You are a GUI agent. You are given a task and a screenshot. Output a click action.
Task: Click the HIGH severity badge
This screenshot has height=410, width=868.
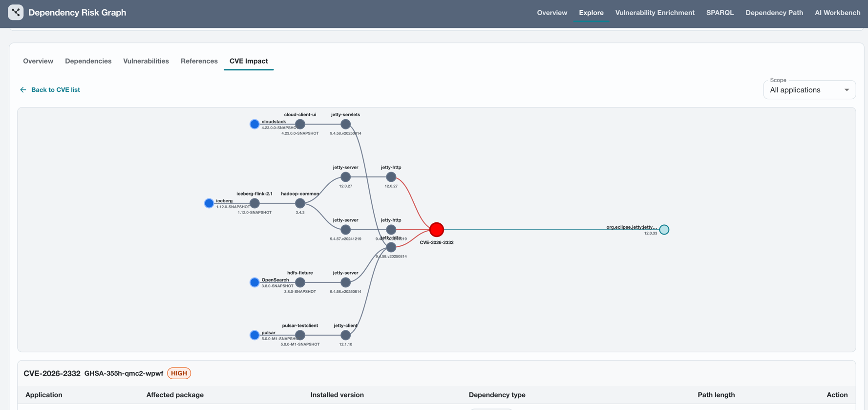pos(179,373)
